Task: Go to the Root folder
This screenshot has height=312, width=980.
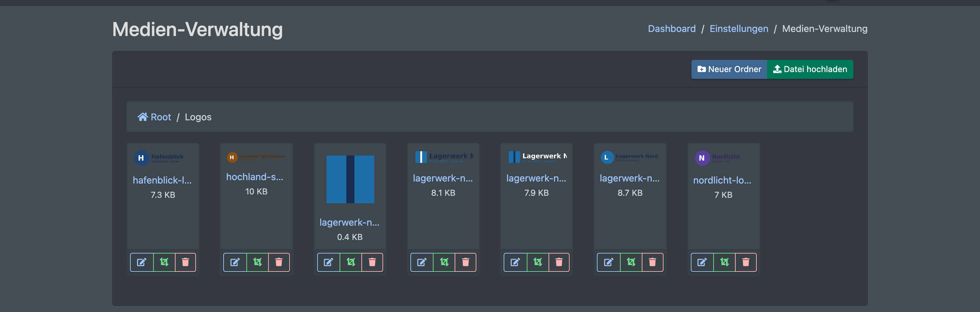Action: [x=154, y=117]
